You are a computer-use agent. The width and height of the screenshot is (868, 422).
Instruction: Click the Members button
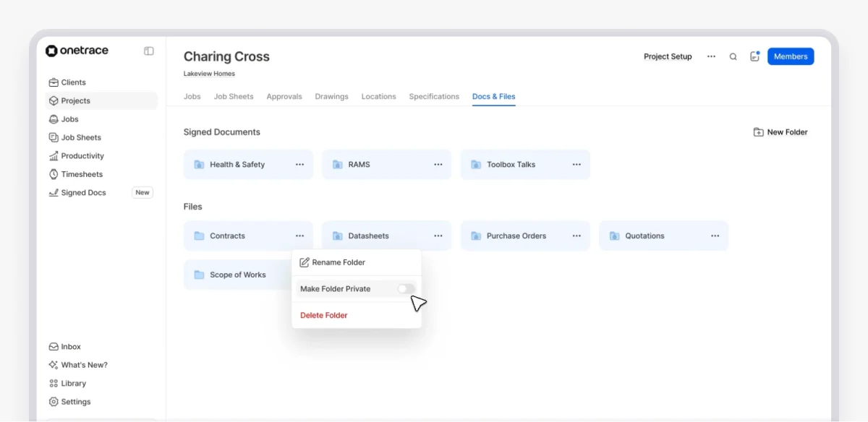(x=791, y=56)
